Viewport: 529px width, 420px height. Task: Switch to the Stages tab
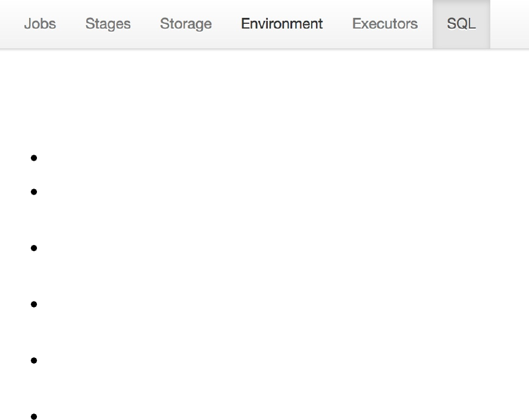(x=108, y=24)
